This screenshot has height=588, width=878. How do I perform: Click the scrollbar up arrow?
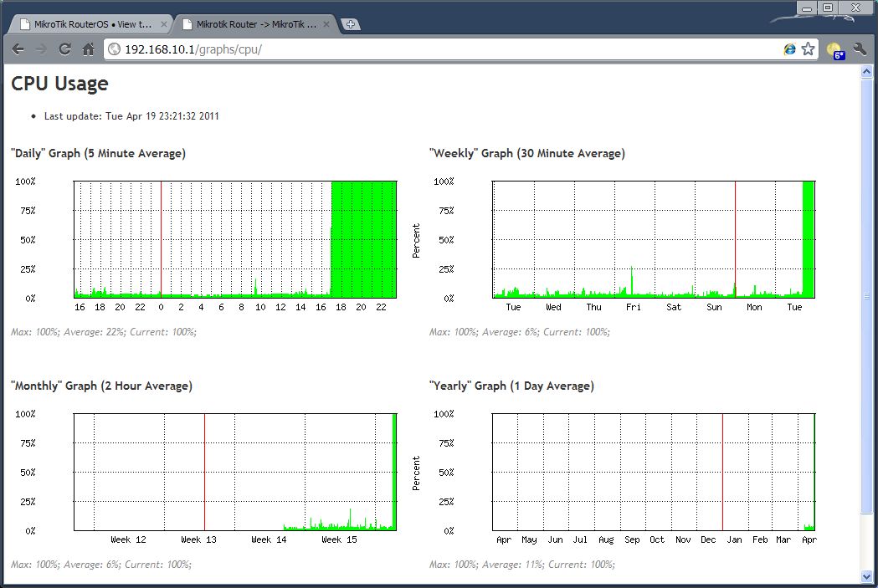click(867, 70)
